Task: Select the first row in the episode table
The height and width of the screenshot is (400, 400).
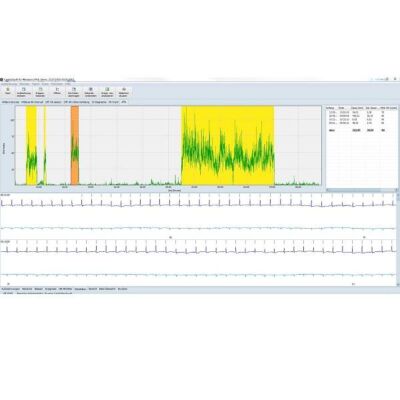Action: 362,113
